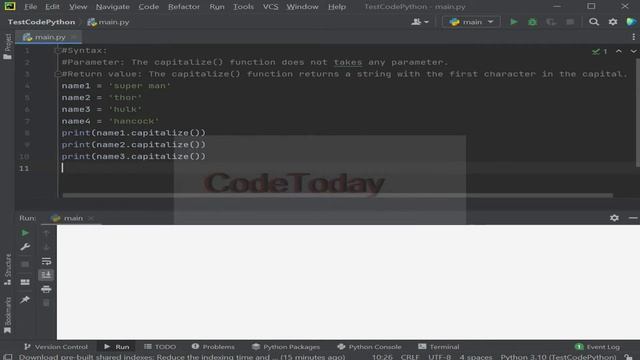Click the editor horizontal scrollbar

[x=337, y=196]
